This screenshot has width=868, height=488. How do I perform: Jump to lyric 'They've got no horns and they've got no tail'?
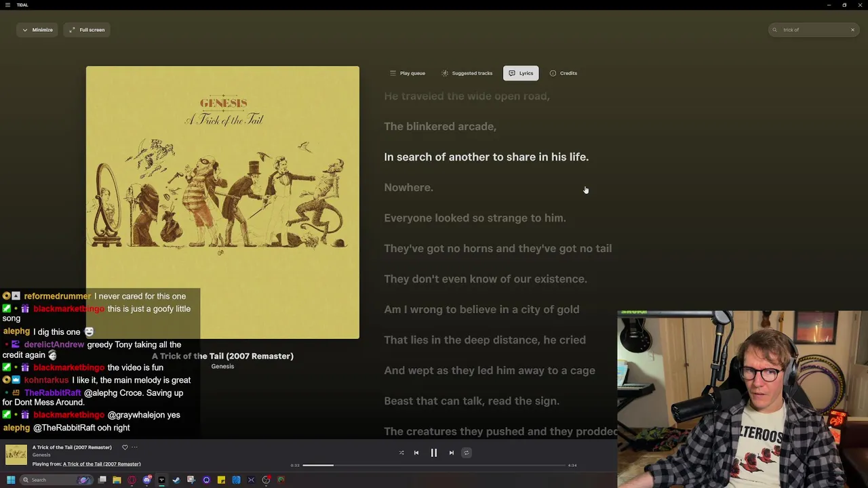point(498,248)
